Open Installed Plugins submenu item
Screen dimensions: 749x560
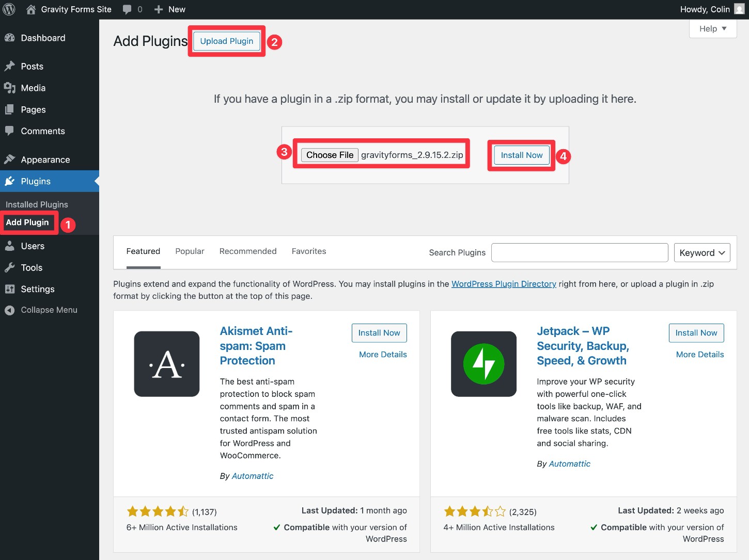tap(37, 204)
